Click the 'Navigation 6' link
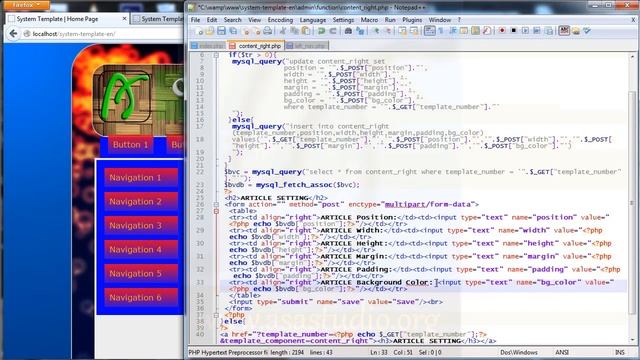This screenshot has height=360, width=640. coord(141,298)
